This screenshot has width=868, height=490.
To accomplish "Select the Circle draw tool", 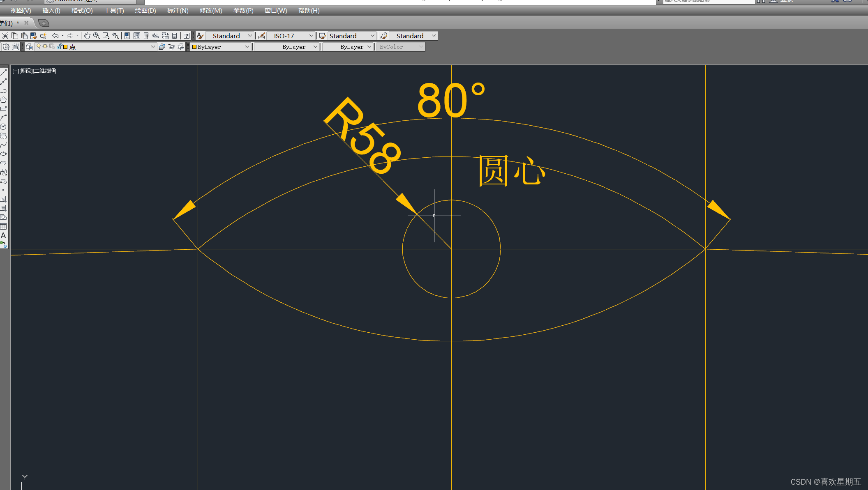I will [3, 127].
